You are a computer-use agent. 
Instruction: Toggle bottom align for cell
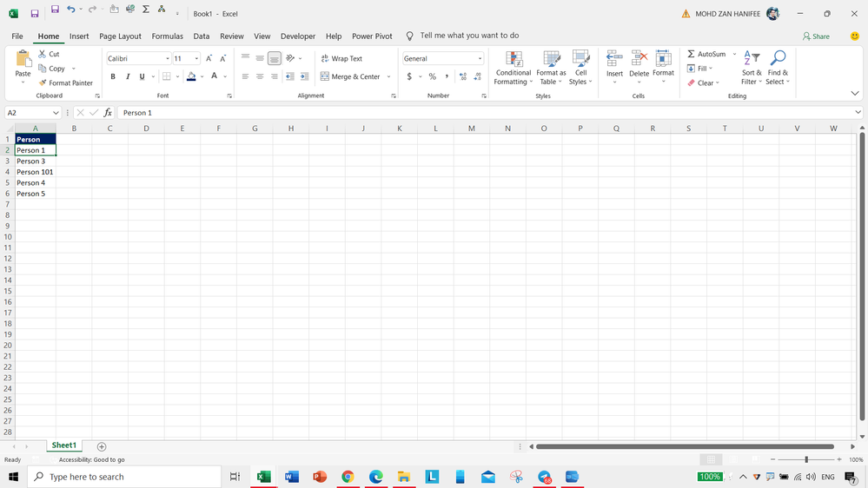tap(274, 58)
